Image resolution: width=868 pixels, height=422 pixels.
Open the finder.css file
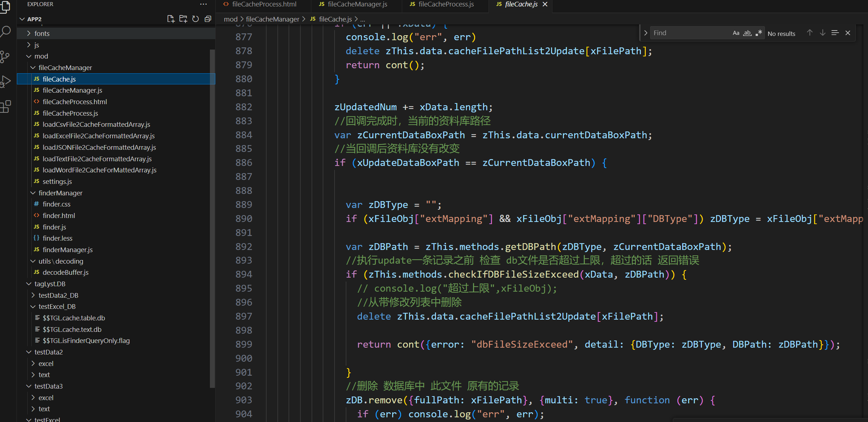pyautogui.click(x=116, y=204)
